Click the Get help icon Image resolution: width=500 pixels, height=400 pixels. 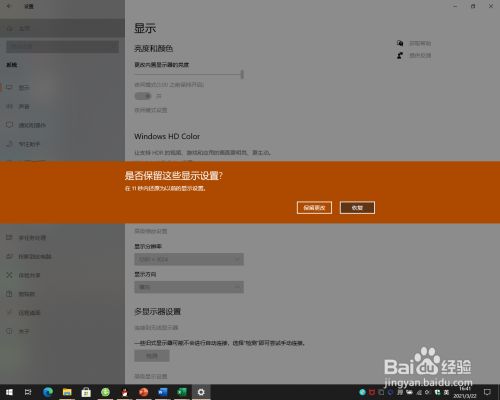pos(400,43)
